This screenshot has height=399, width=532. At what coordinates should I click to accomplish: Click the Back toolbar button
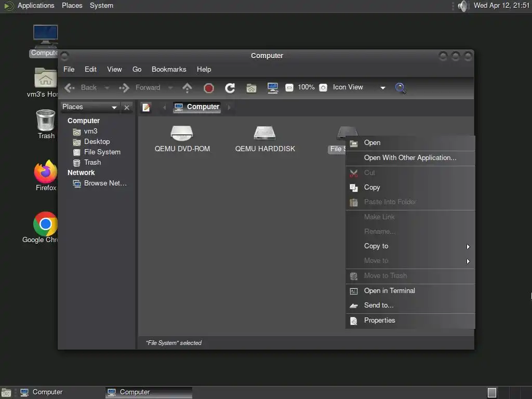81,88
